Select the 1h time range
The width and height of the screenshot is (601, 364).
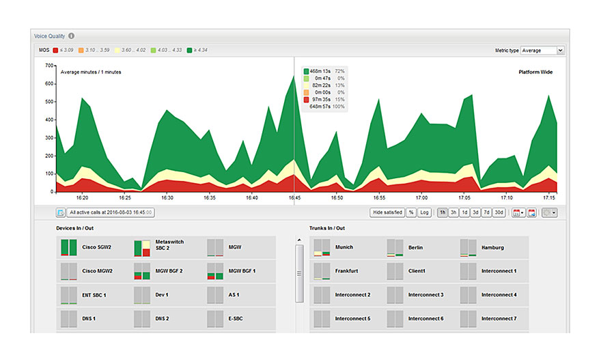443,212
